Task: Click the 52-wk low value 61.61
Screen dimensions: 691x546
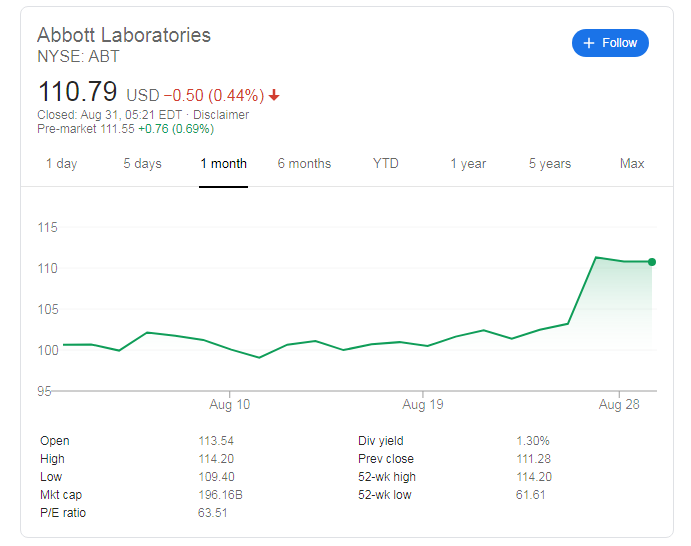Action: point(531,495)
